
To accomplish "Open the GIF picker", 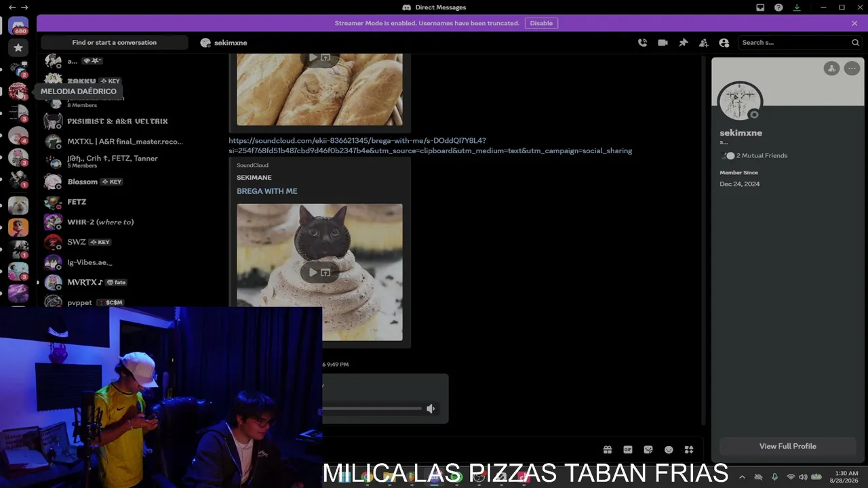I will (x=628, y=449).
